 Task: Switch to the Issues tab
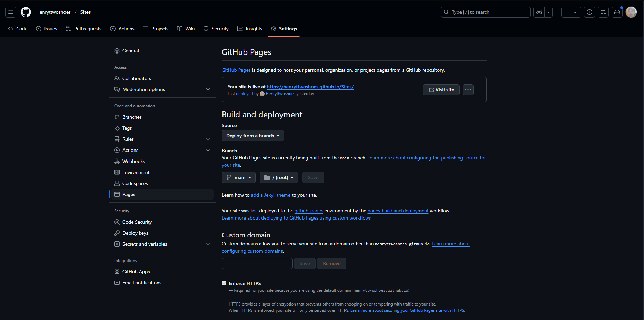coord(47,29)
